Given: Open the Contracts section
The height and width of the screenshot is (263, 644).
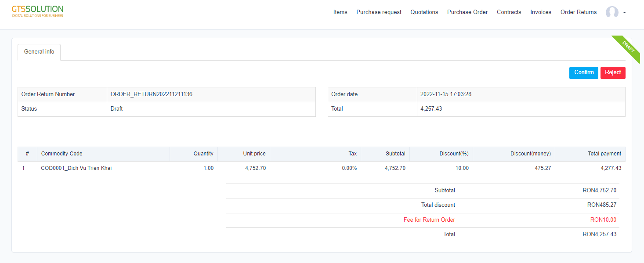Looking at the screenshot, I should pyautogui.click(x=509, y=12).
